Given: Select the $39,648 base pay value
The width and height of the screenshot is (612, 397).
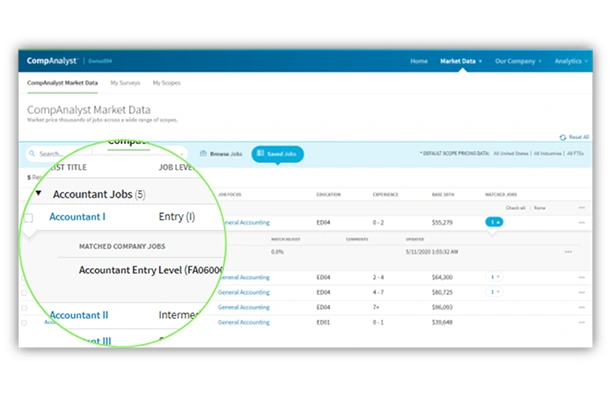Looking at the screenshot, I should pyautogui.click(x=442, y=322).
